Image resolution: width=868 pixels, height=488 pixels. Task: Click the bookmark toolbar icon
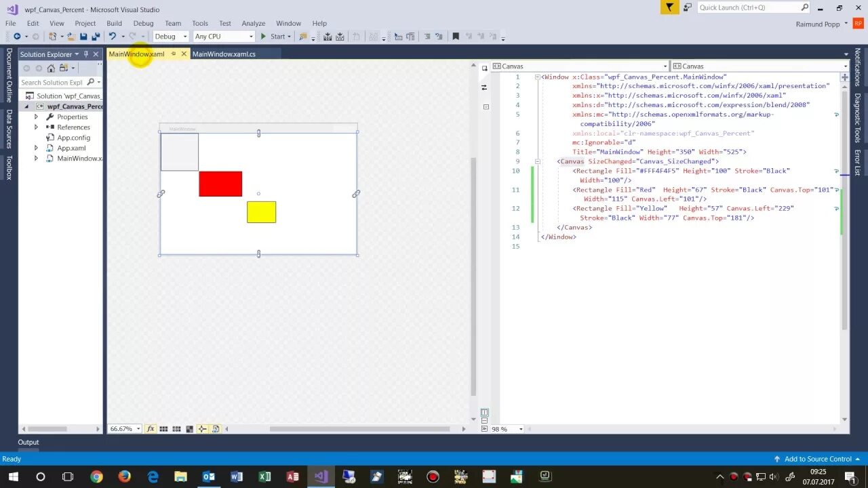(x=456, y=37)
